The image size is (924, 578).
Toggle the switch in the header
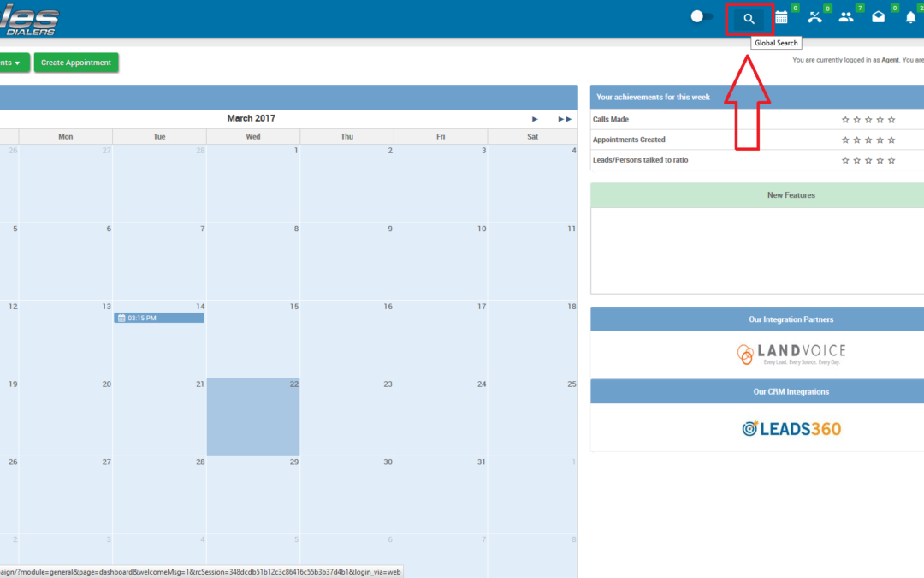pyautogui.click(x=702, y=16)
